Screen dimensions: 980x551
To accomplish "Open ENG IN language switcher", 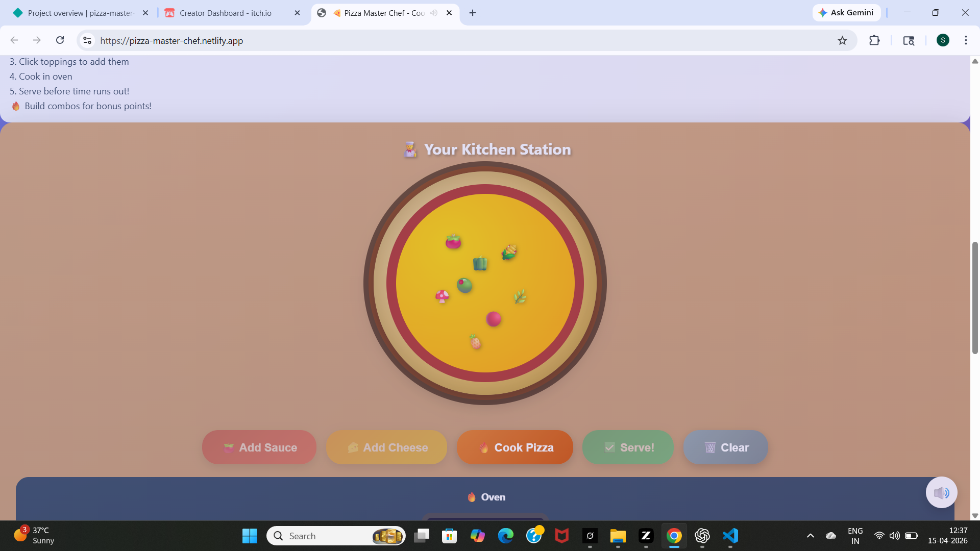I will pos(855,536).
